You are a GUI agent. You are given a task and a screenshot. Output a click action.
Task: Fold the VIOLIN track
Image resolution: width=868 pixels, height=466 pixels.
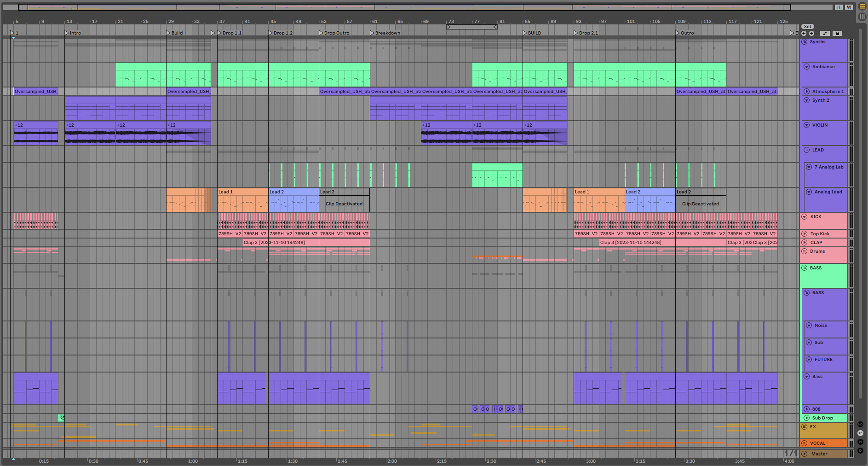click(x=806, y=125)
